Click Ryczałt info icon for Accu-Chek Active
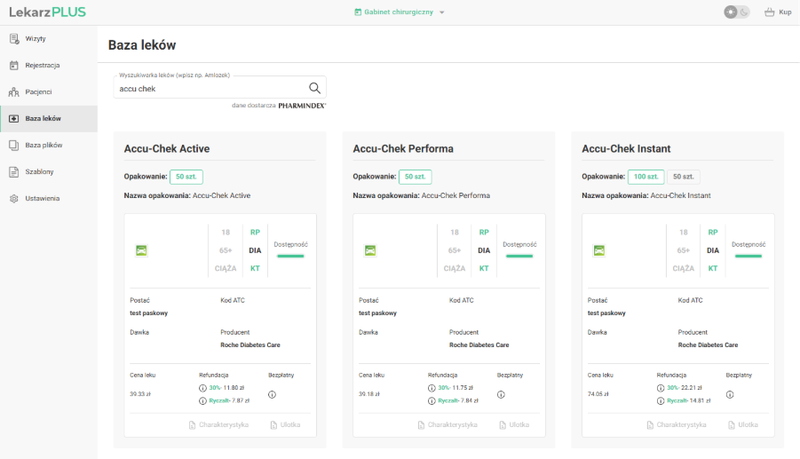The width and height of the screenshot is (800, 459). pos(203,401)
